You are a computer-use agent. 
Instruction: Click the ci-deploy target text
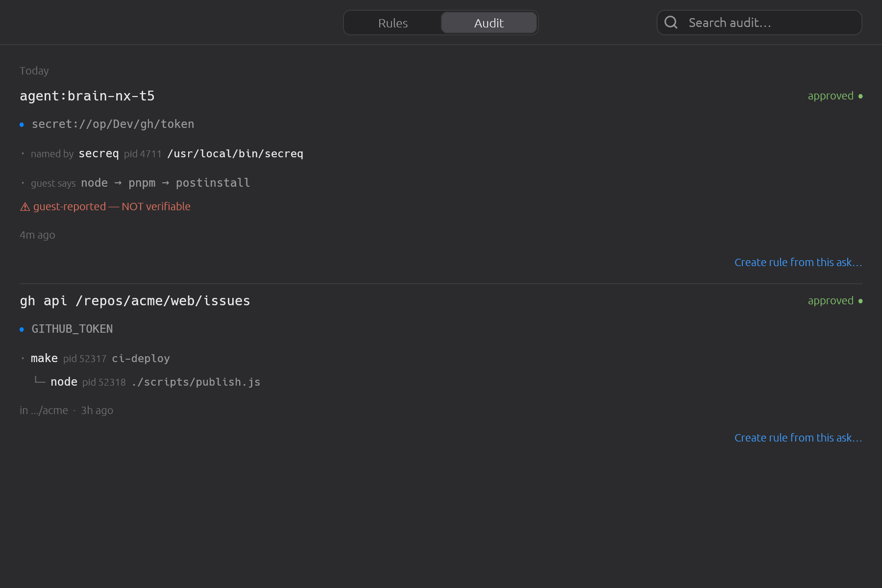pos(141,359)
